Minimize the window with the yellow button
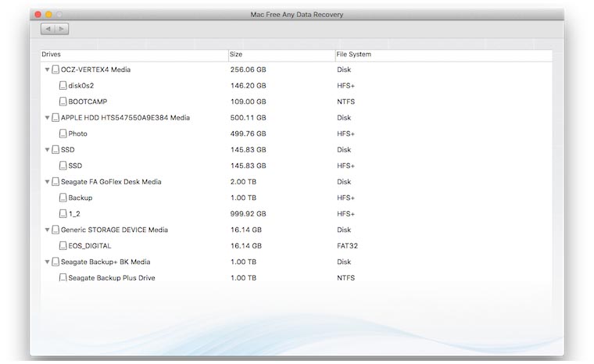The width and height of the screenshot is (594, 364). pos(48,14)
